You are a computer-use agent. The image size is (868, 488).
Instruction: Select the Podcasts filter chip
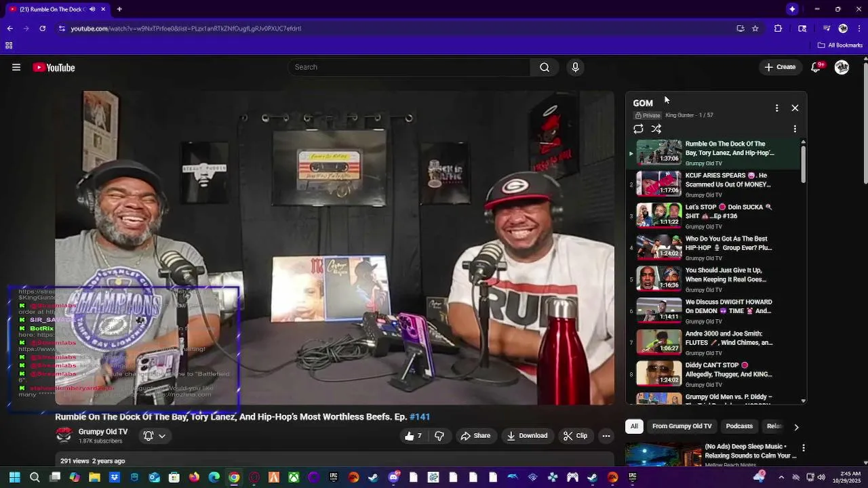(739, 426)
